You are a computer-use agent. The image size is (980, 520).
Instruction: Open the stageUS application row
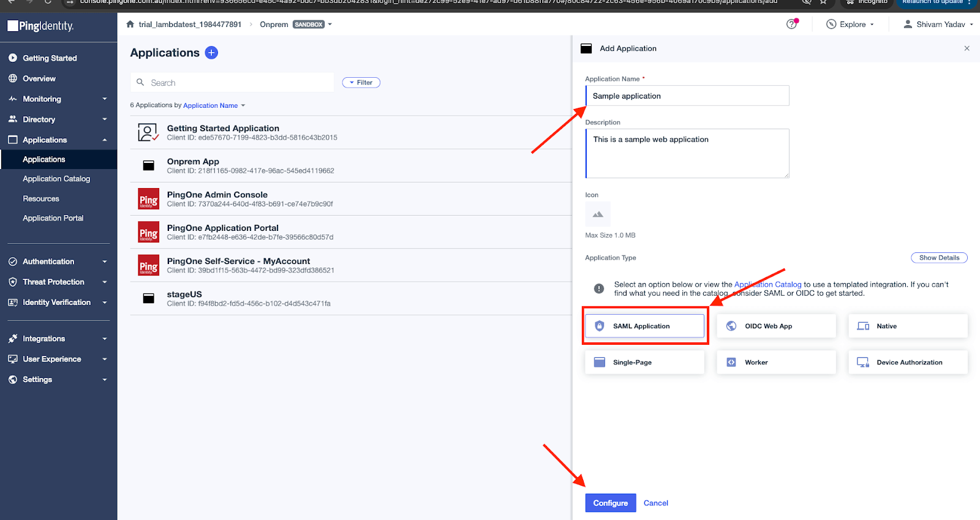click(351, 298)
